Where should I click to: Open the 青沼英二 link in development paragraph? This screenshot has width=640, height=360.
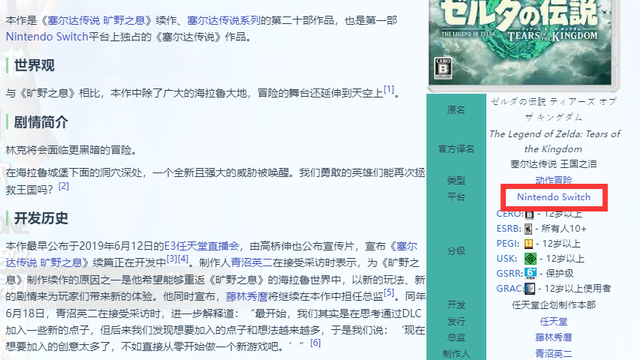coord(251,262)
